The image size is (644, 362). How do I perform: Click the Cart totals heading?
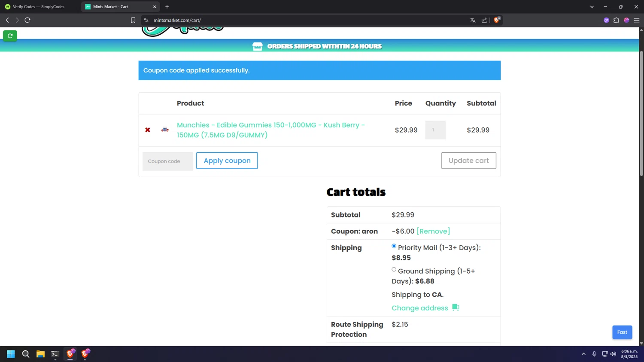[356, 192]
